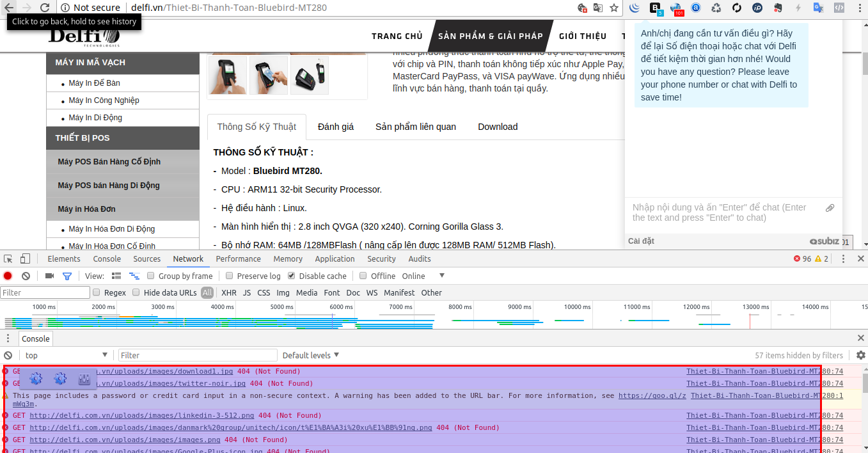Click the network Filter text field

pos(45,292)
